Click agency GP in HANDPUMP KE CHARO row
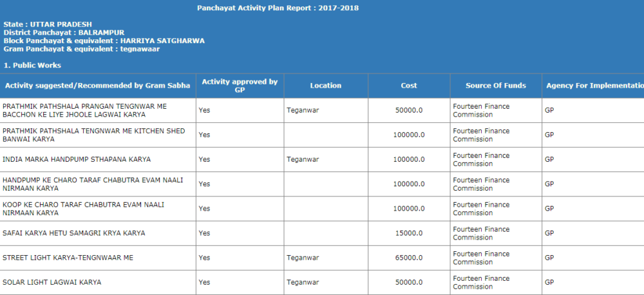The width and height of the screenshot is (644, 295). coord(549,184)
